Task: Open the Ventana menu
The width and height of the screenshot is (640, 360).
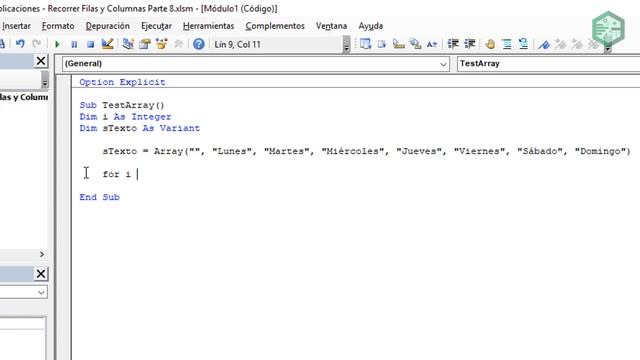Action: [x=331, y=26]
